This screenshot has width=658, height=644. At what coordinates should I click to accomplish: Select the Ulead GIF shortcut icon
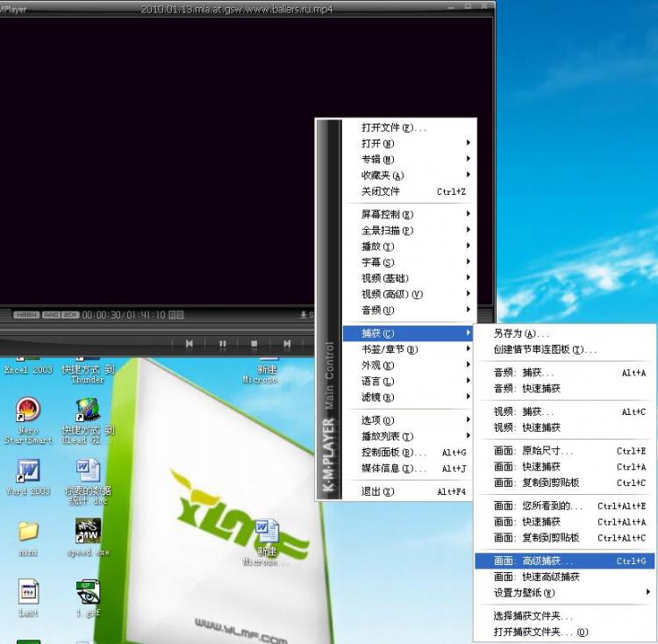click(87, 420)
